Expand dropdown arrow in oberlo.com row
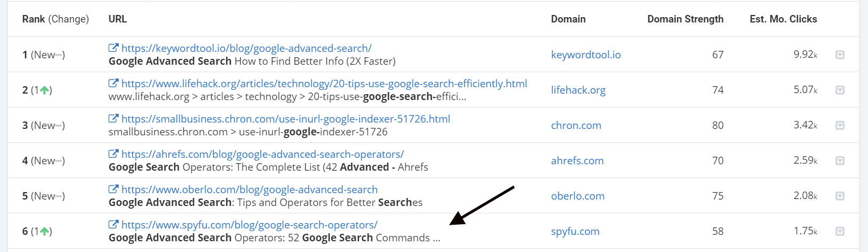The width and height of the screenshot is (868, 252). [x=840, y=196]
